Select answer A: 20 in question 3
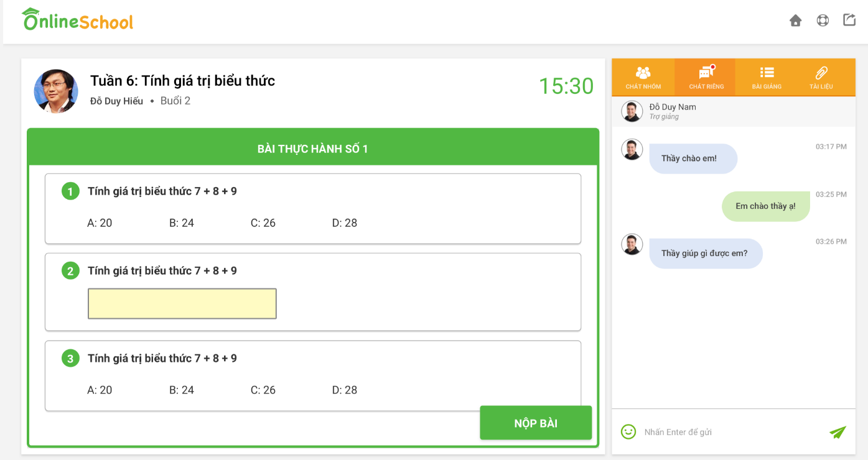Viewport: 868px width, 460px height. [x=100, y=390]
